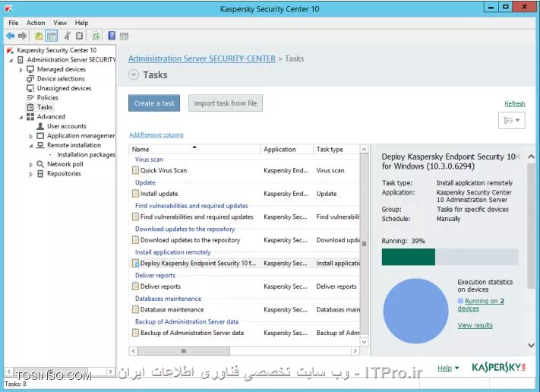This screenshot has width=540, height=392.
Task: Click the Forward arrow toolbar icon
Action: click(x=22, y=36)
